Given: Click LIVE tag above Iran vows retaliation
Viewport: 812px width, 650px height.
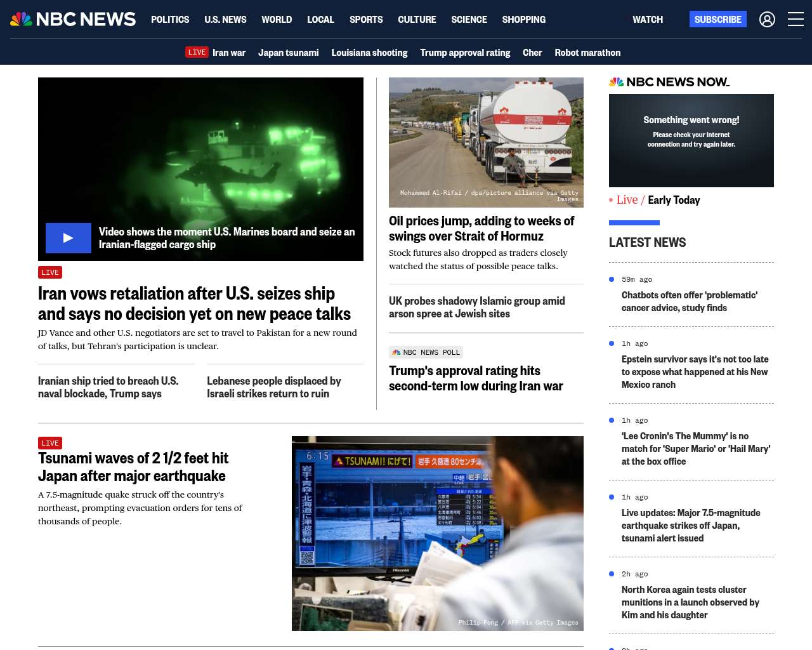Looking at the screenshot, I should (50, 272).
